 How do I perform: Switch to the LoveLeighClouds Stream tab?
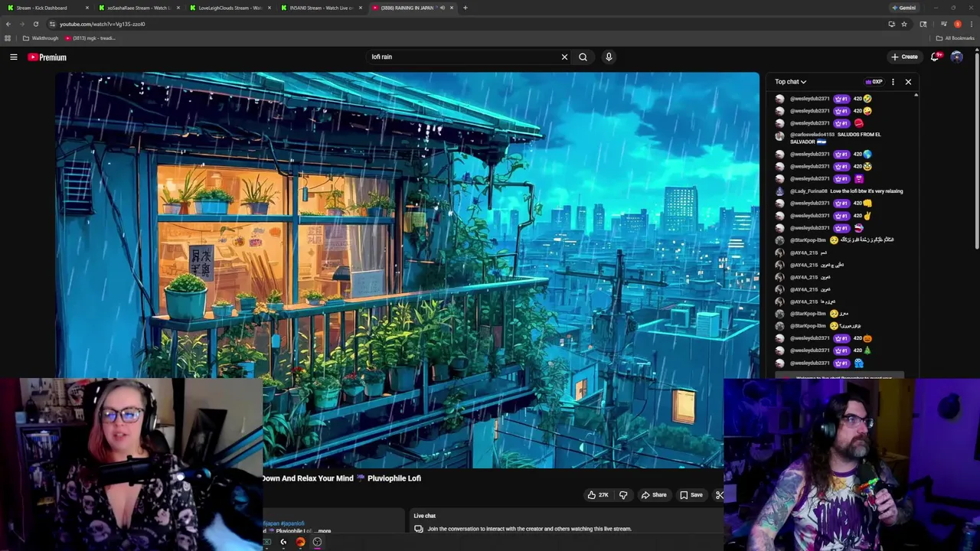coord(230,8)
